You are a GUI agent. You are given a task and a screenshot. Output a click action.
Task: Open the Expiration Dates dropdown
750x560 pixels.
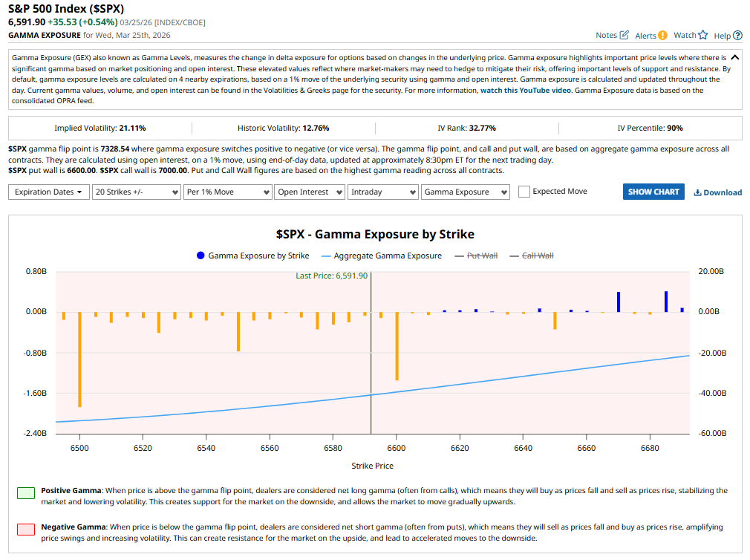tap(49, 192)
